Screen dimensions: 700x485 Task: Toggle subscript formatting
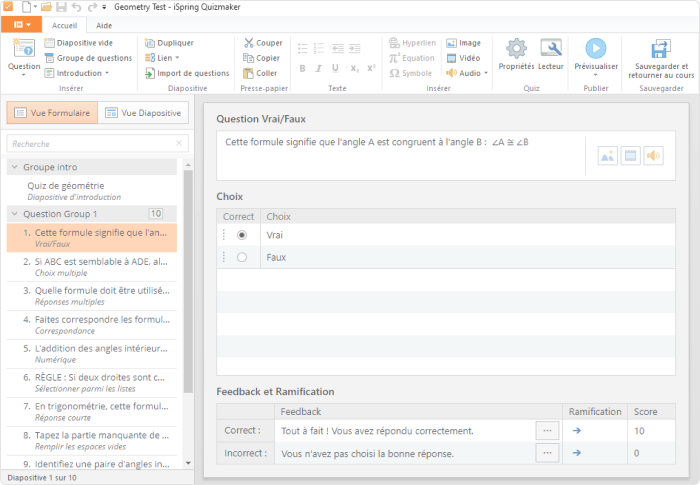(x=354, y=68)
